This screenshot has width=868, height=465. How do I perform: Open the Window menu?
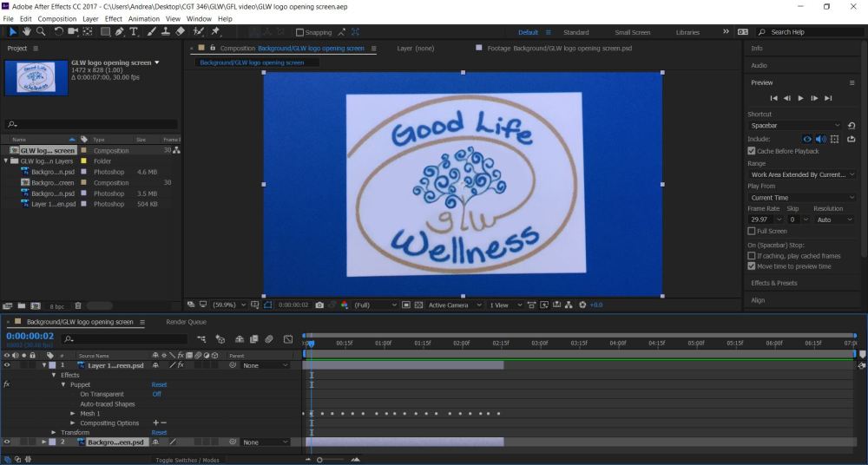[x=199, y=19]
